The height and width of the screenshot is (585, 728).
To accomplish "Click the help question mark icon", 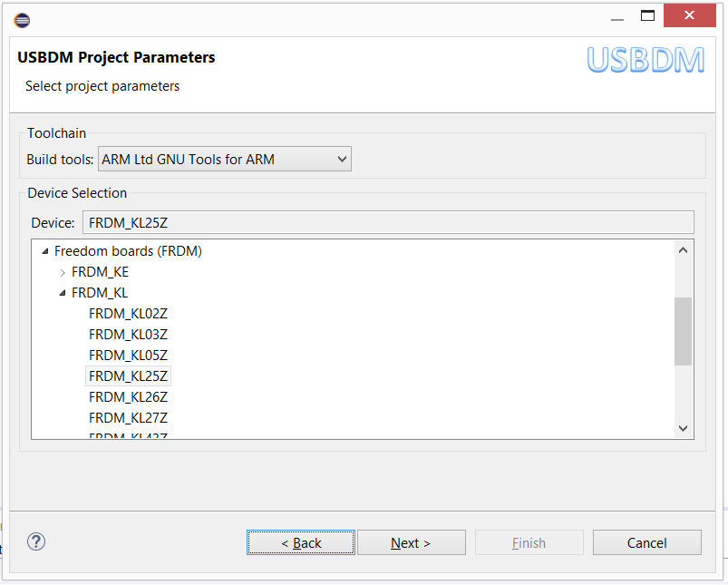I will (x=36, y=542).
